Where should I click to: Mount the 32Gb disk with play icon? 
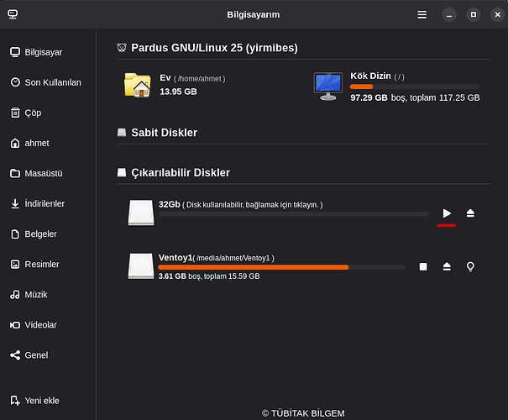click(x=447, y=213)
